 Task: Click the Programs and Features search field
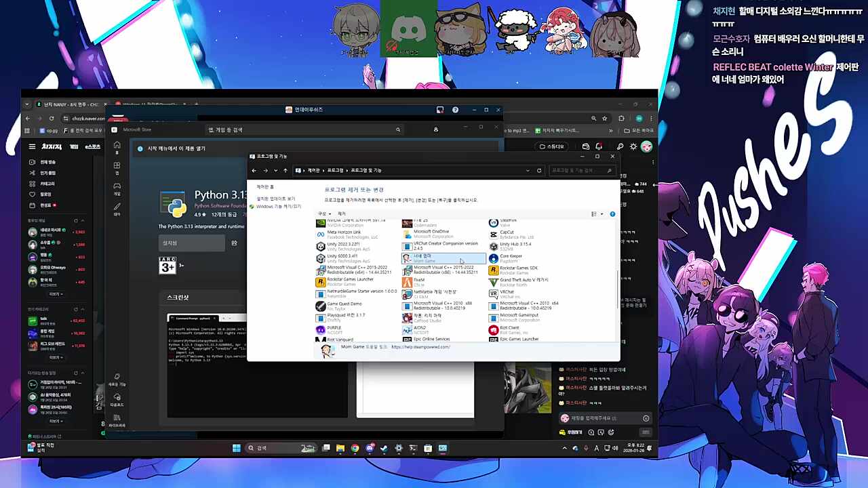point(580,171)
